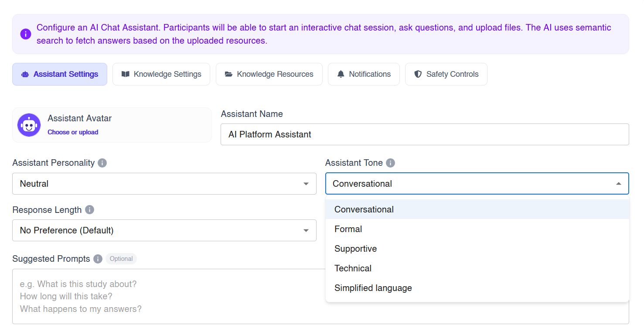The width and height of the screenshot is (644, 332).
Task: Click the info icon beside Suggested Prompts
Action: (98, 259)
